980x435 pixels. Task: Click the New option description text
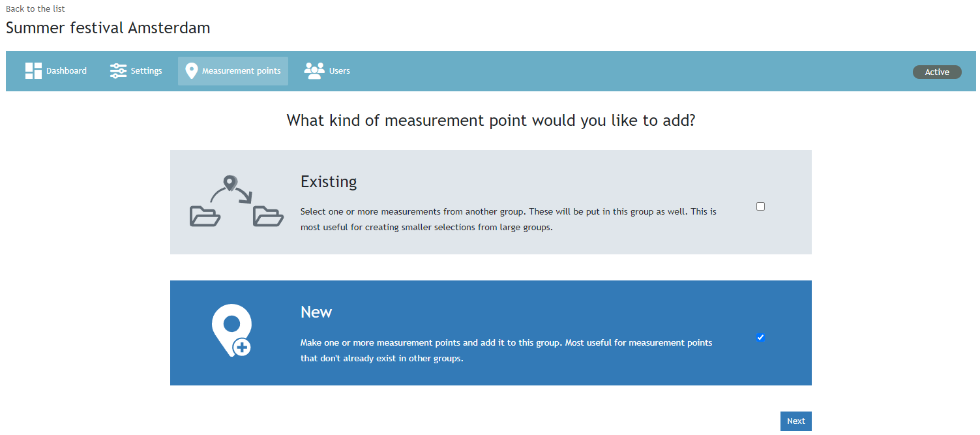506,351
